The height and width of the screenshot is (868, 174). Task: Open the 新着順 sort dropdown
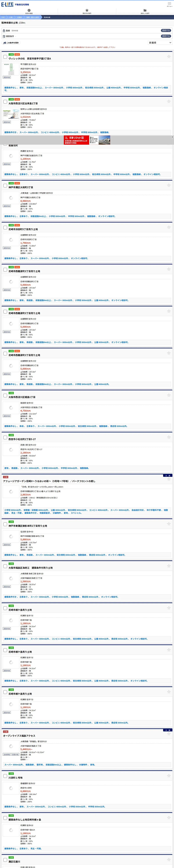pos(160,43)
